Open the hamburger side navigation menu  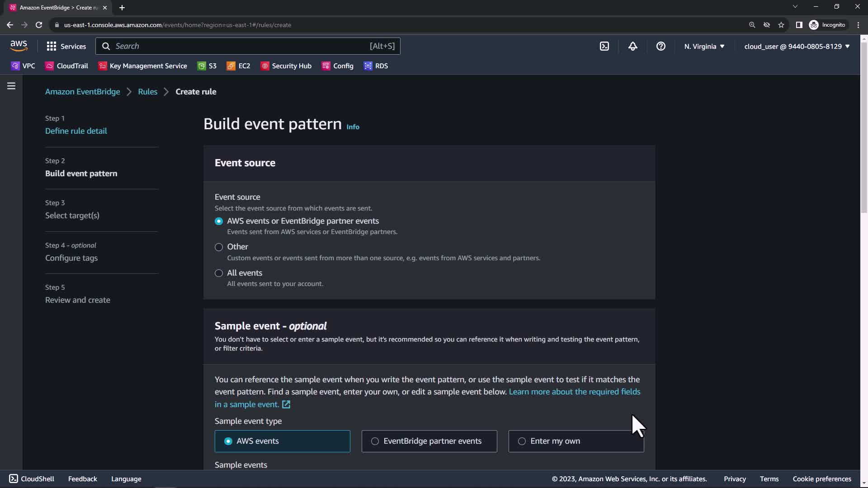(11, 86)
